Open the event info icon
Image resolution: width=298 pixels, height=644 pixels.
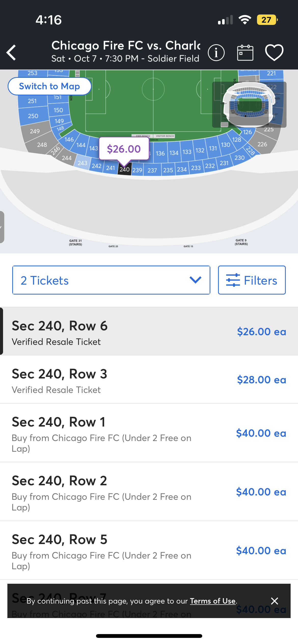pos(216,53)
